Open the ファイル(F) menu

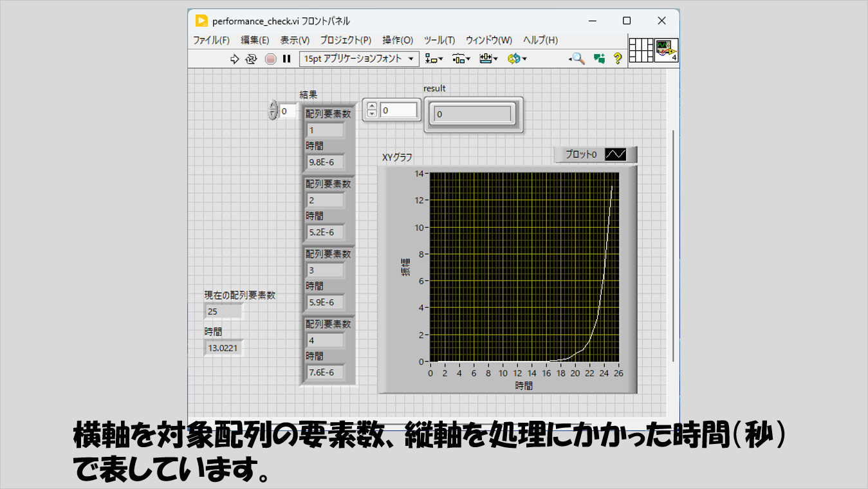[211, 40]
